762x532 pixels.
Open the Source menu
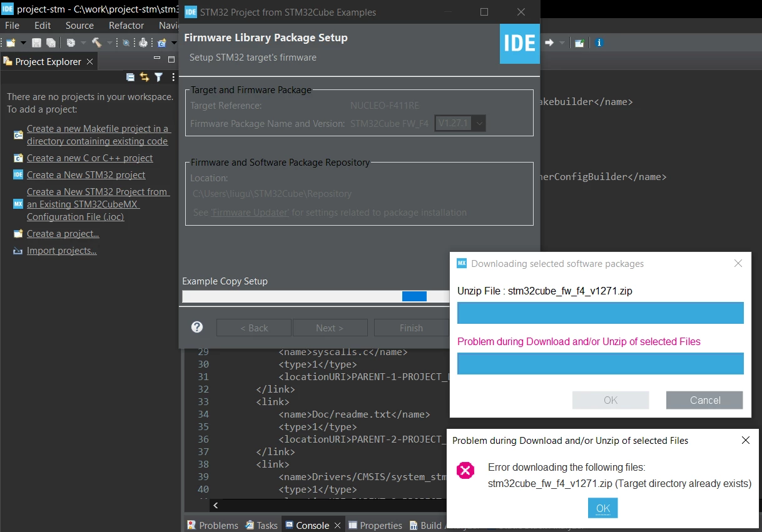click(x=79, y=26)
